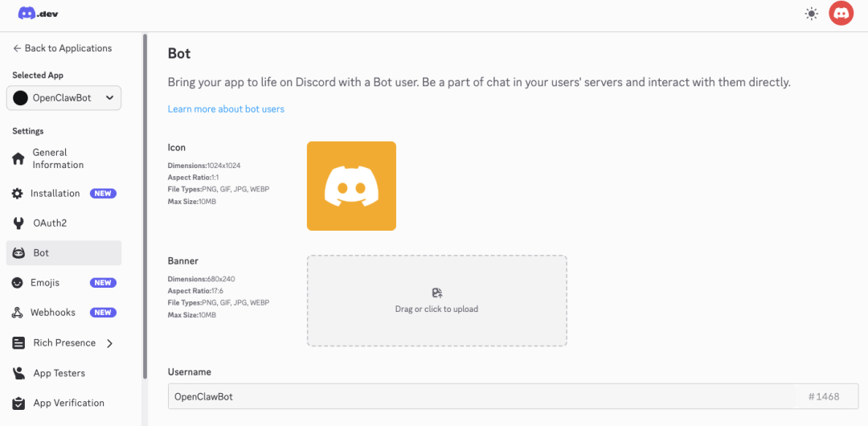
Task: Open the user profile avatar menu
Action: pos(841,14)
